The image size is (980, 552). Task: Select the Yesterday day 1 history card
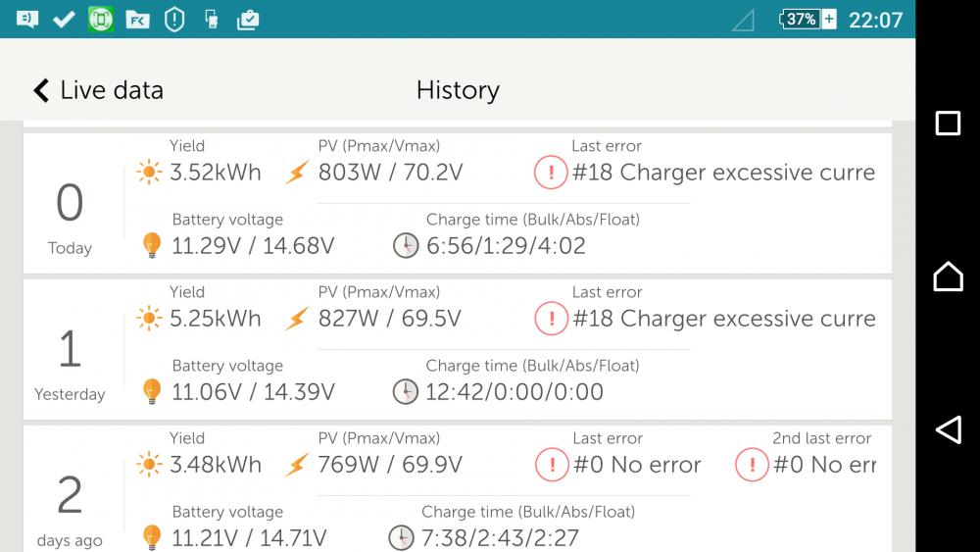pyautogui.click(x=458, y=349)
